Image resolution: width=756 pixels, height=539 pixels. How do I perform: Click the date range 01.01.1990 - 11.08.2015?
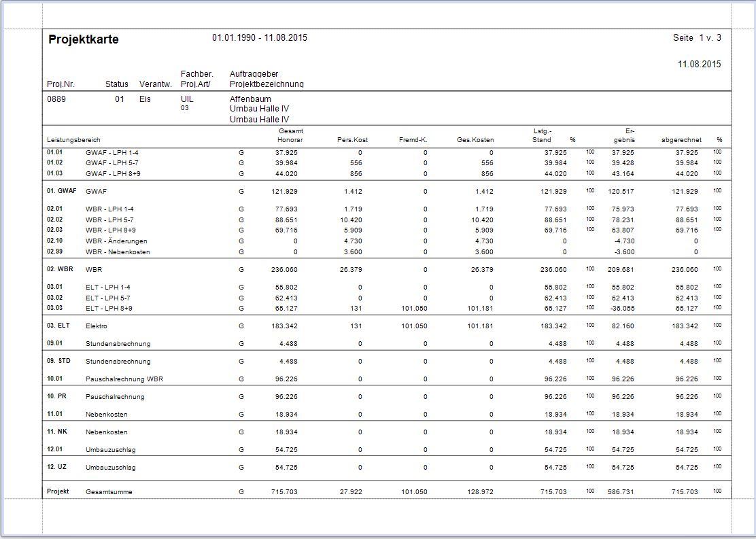(259, 38)
